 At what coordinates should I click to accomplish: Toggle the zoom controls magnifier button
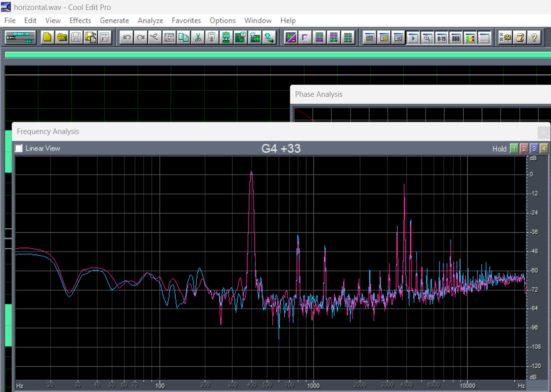[427, 38]
